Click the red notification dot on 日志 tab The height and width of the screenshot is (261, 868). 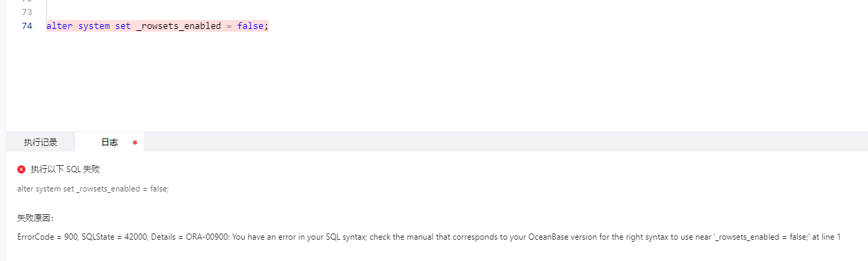135,143
